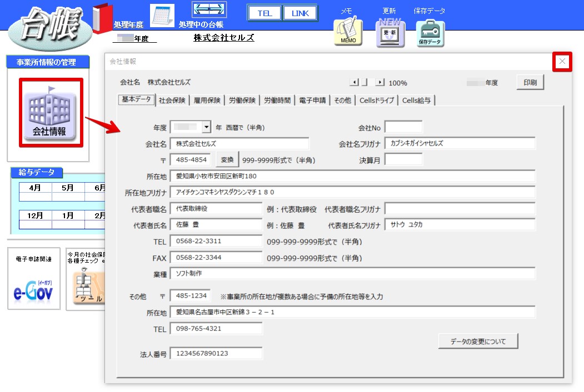Image resolution: width=584 pixels, height=392 pixels.
Task: Click the TEL button
Action: pyautogui.click(x=264, y=13)
